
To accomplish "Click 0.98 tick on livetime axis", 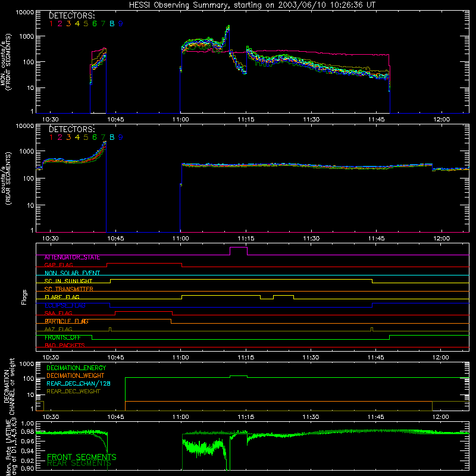I will [28, 431].
